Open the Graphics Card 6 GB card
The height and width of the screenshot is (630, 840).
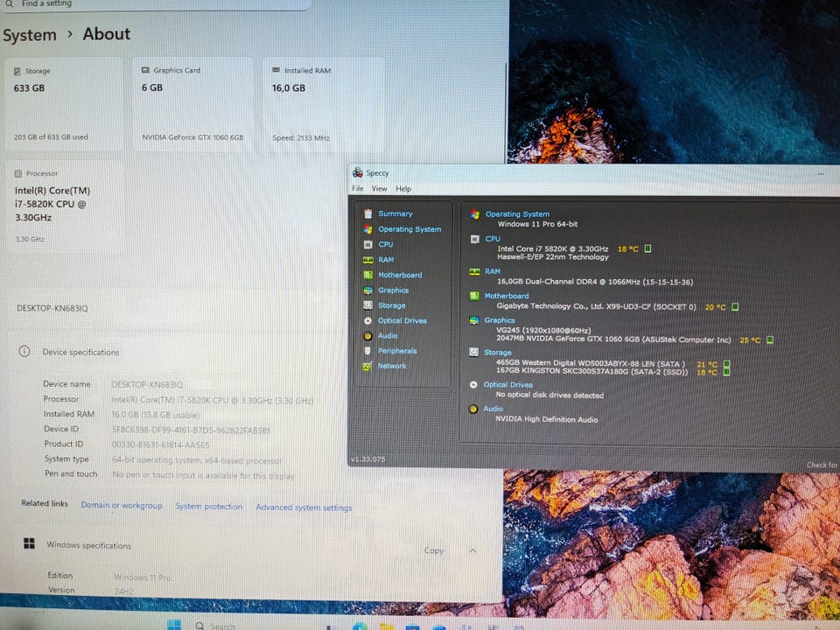[192, 104]
